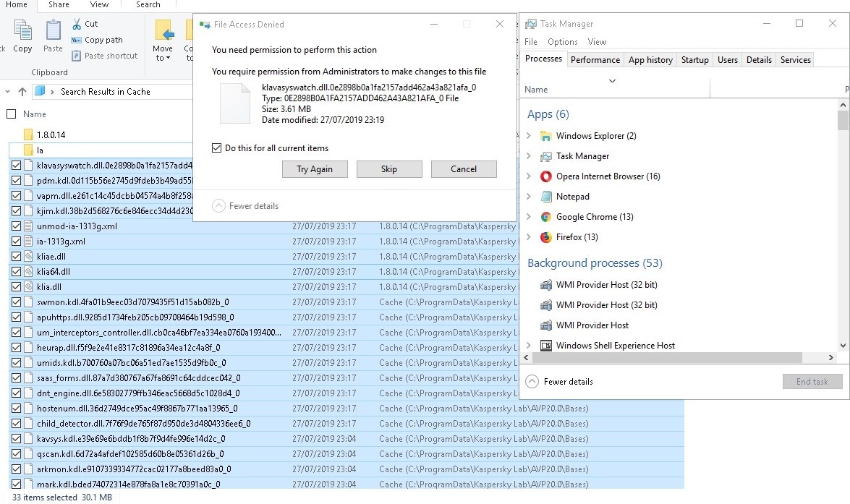Click the up-arrow navigation icon in Explorer
The width and height of the screenshot is (850, 504).
[x=22, y=92]
